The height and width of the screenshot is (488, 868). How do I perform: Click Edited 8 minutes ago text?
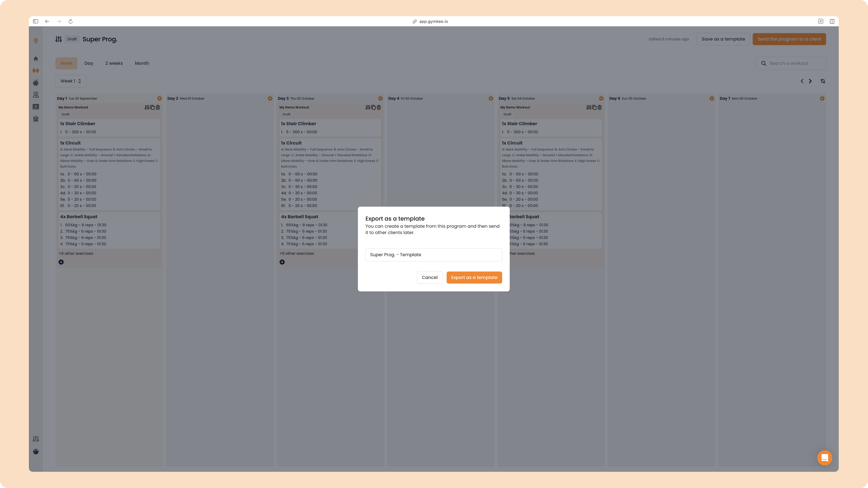point(669,39)
